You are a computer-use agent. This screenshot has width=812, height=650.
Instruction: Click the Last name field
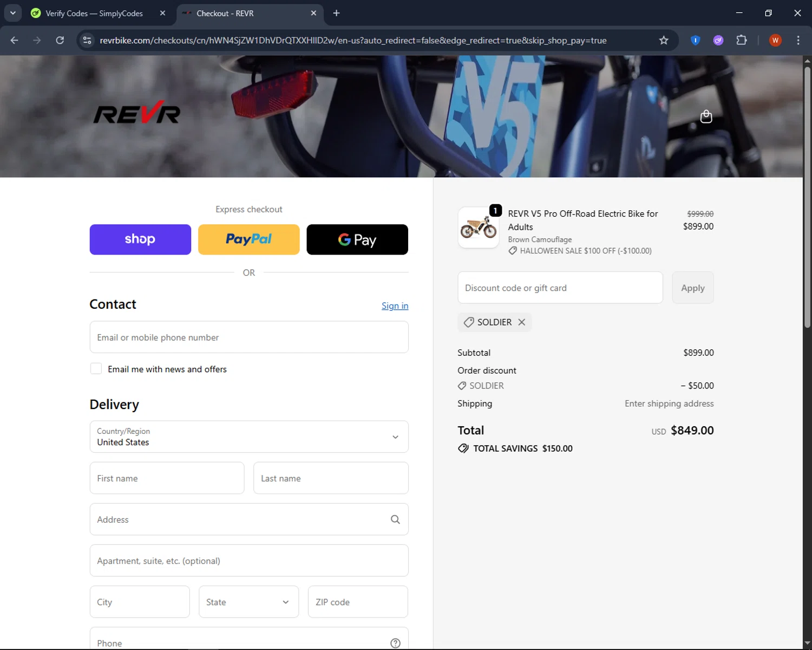pyautogui.click(x=331, y=478)
